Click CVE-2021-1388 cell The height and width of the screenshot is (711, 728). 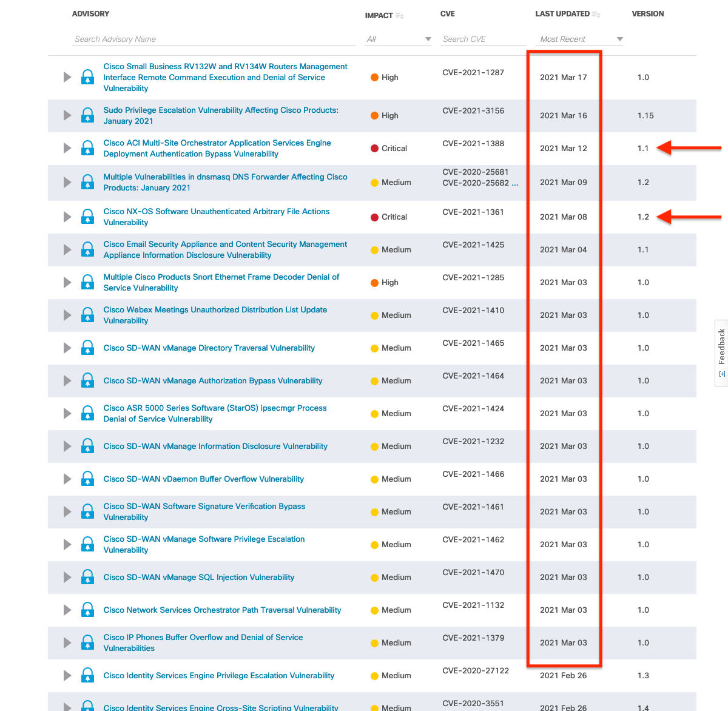pyautogui.click(x=473, y=143)
